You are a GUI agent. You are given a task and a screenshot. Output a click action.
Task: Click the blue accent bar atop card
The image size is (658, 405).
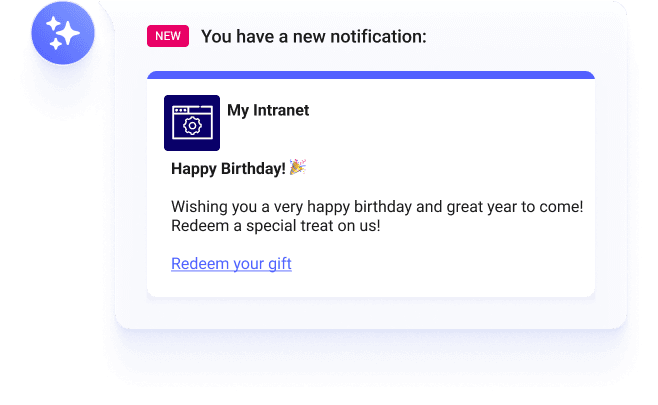(x=371, y=75)
